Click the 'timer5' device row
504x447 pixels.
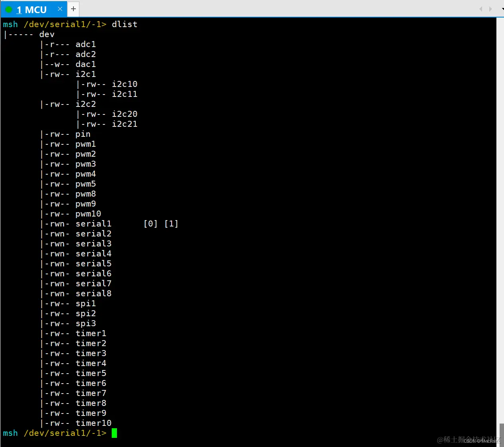point(73,373)
